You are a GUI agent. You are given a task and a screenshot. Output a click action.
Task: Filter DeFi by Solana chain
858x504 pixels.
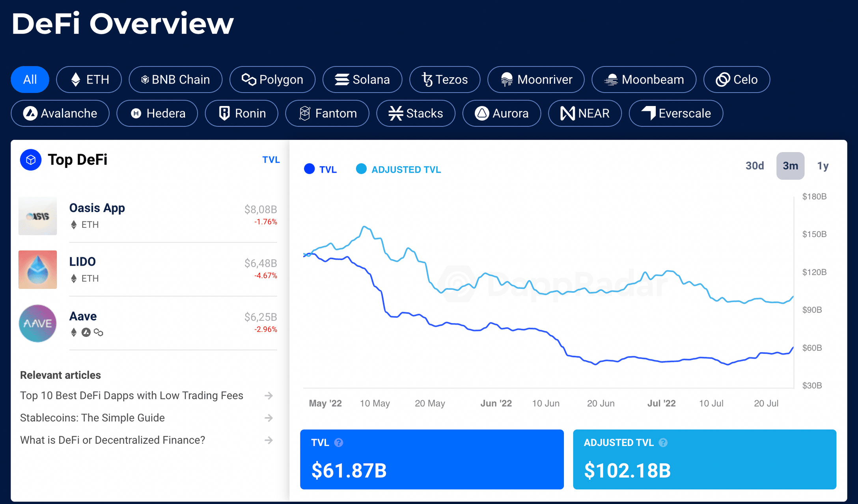click(x=362, y=80)
